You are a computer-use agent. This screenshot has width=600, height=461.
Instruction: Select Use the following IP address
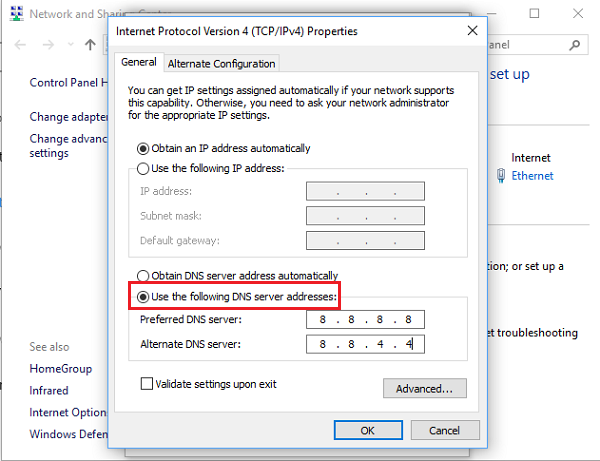click(x=143, y=169)
